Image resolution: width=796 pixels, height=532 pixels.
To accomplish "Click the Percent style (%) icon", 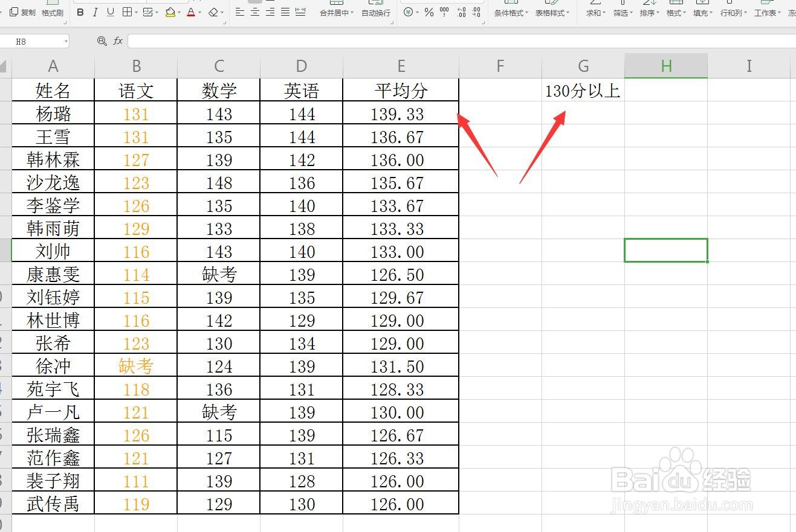I will click(x=428, y=12).
